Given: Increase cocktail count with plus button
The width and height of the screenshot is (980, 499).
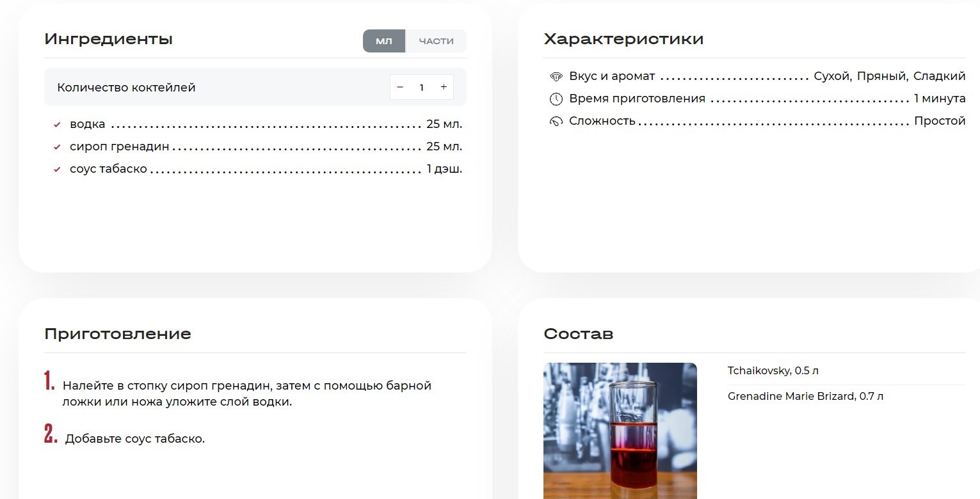Looking at the screenshot, I should (443, 87).
